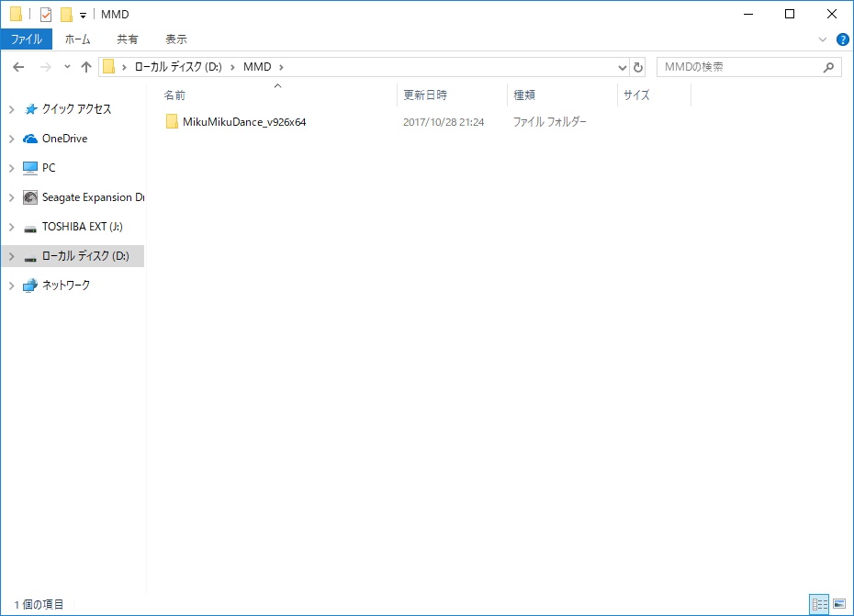Click the New Folder icon in title bar
This screenshot has height=616, width=854.
[x=66, y=15]
